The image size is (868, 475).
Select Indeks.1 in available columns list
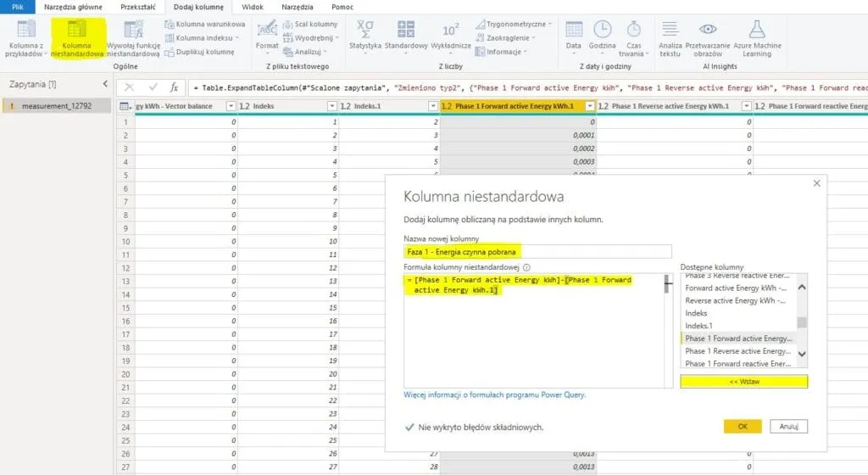pyautogui.click(x=698, y=326)
